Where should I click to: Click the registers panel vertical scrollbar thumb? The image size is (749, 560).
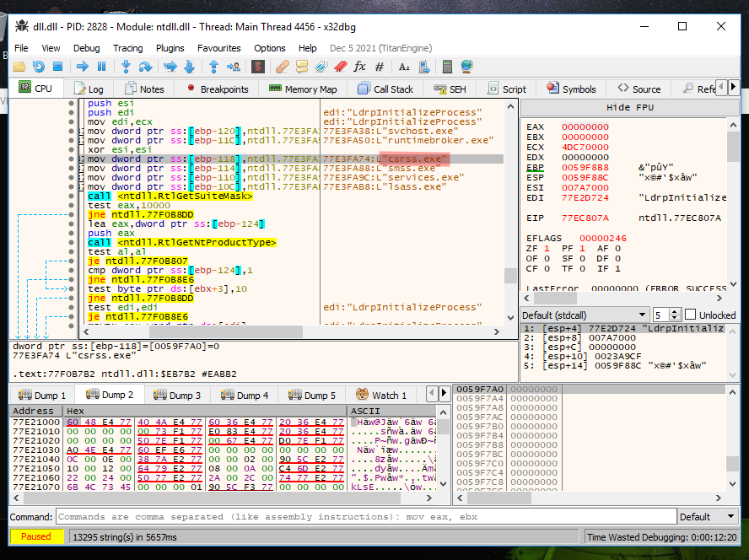tap(733, 147)
